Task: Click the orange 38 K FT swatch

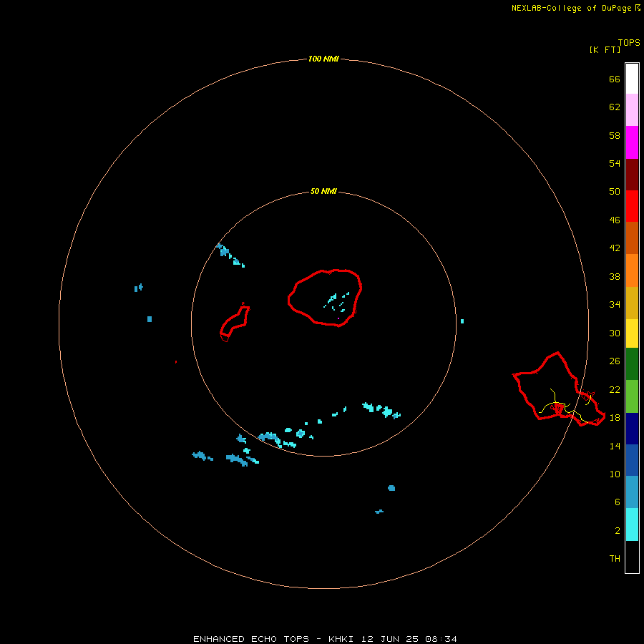Action: pyautogui.click(x=632, y=270)
